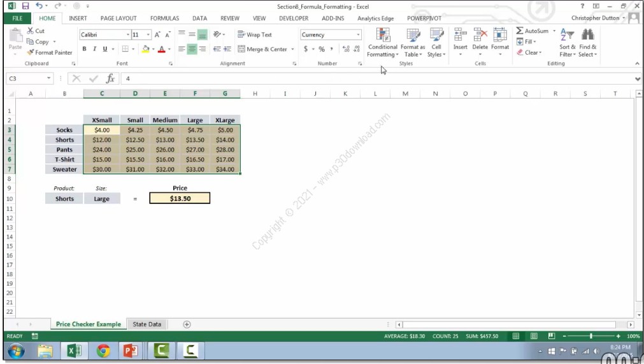The height and width of the screenshot is (364, 644).
Task: Toggle Align Left
Action: [x=182, y=49]
